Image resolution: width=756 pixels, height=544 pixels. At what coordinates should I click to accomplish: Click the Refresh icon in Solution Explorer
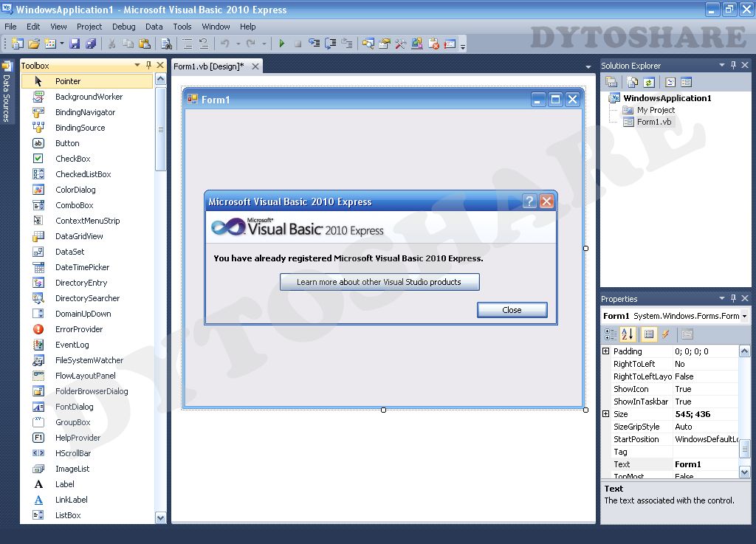coord(649,83)
